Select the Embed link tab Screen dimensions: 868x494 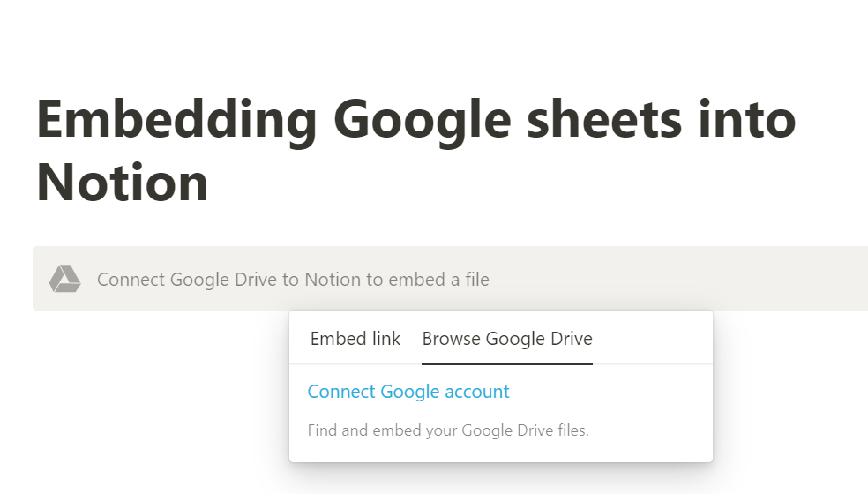(355, 339)
